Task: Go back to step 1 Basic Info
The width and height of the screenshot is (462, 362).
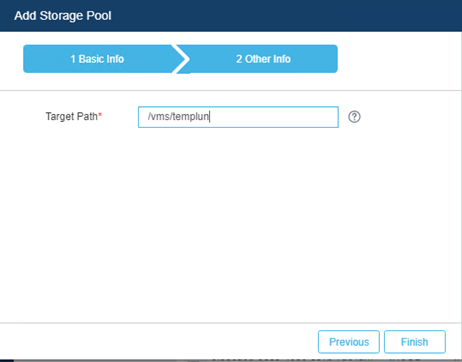Action: 97,59
